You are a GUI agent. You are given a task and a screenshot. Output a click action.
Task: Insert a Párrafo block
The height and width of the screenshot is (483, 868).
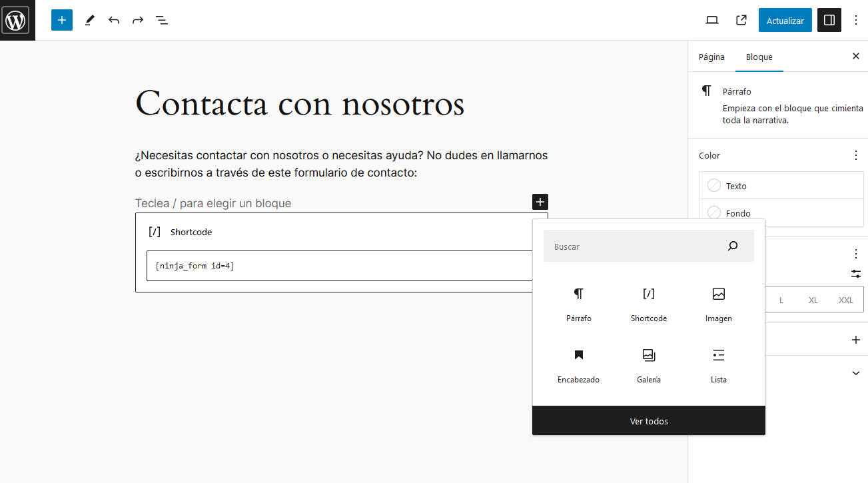coord(579,304)
